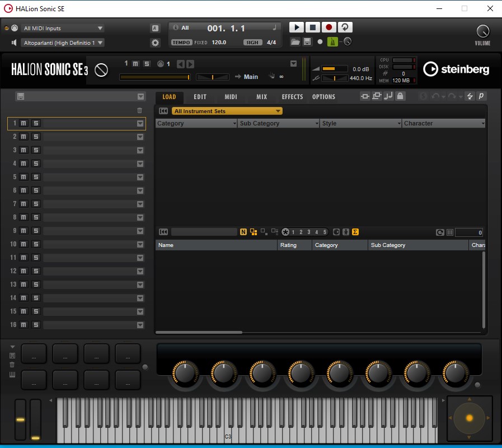
Task: Select next program with right arrow
Action: [x=190, y=64]
